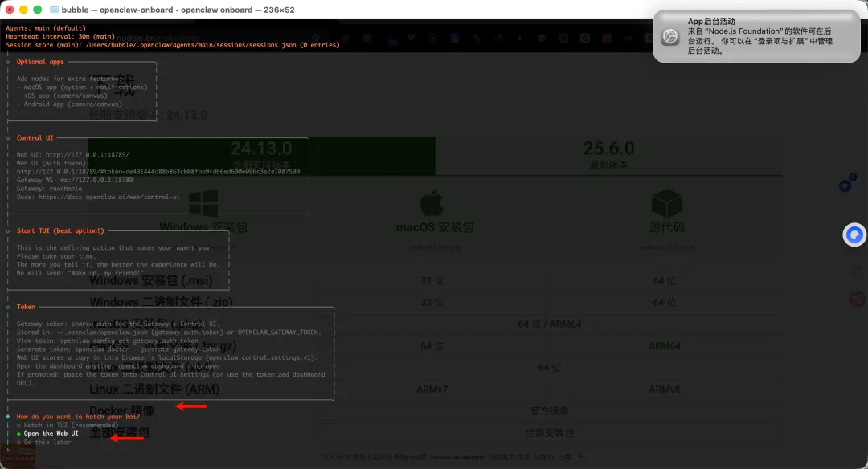Click the "Heartbeat interval: 30m (main)" line
Image resolution: width=868 pixels, height=469 pixels.
60,36
